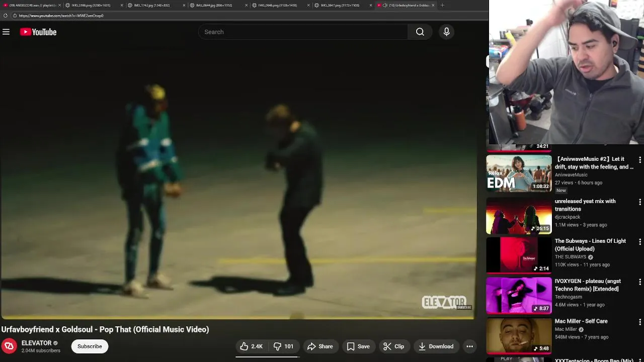Open the ELEVATOR channel avatar

click(x=9, y=346)
